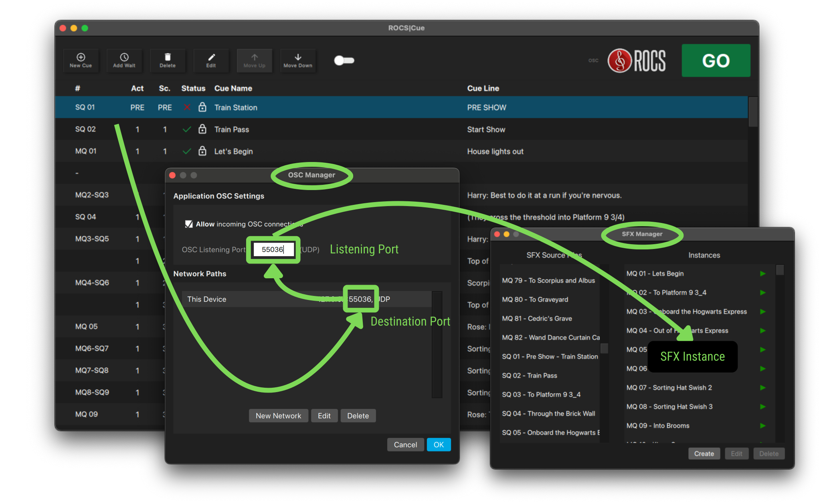Play the MQ 01 - Lets Begin instance

763,273
